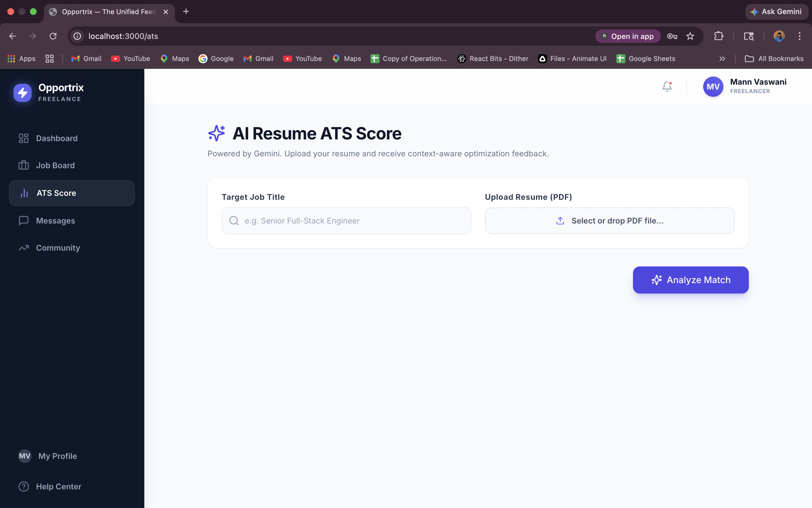
Task: Click the tab groups grid icon in bookmarks bar
Action: (x=50, y=59)
